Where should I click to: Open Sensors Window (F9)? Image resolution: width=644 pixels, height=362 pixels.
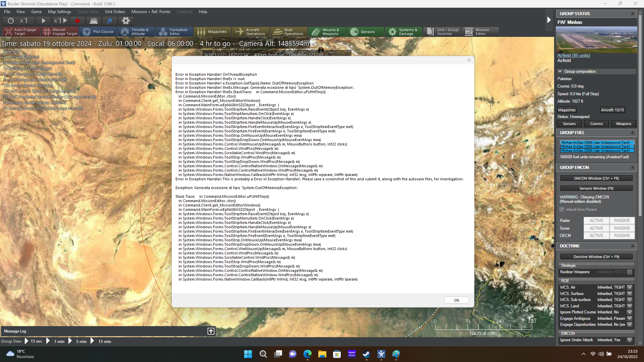coord(596,188)
